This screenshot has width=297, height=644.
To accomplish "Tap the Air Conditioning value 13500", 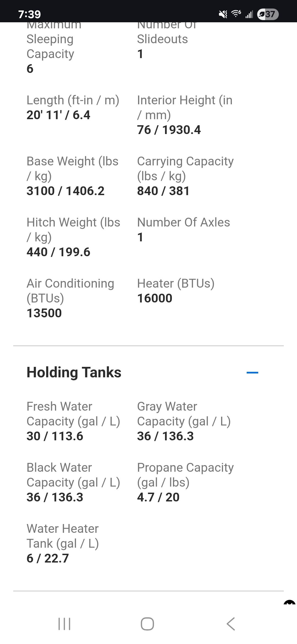I will [44, 313].
